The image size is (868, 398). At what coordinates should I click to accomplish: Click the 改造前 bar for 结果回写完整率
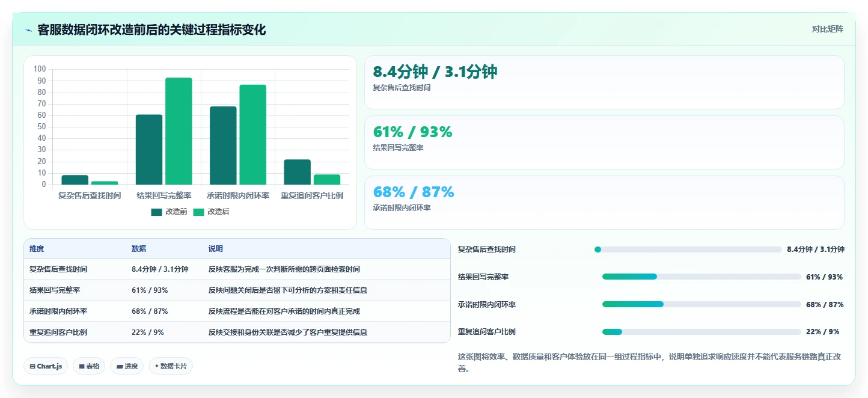pos(149,150)
